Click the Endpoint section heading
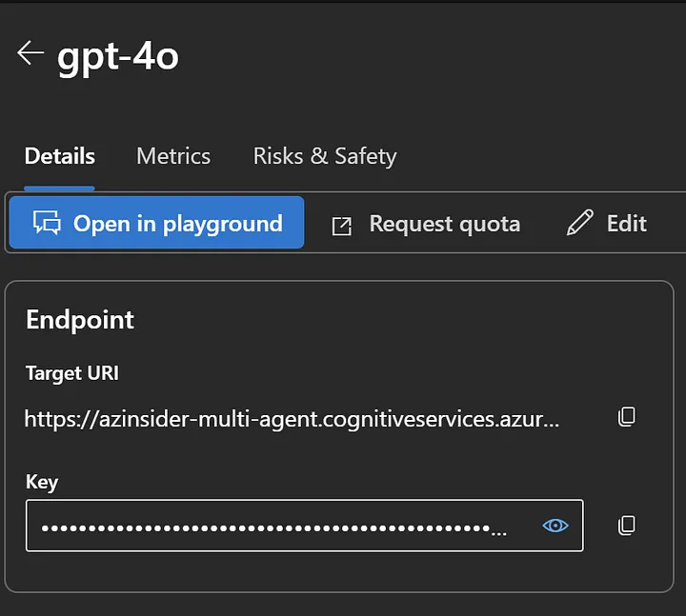Viewport: 686px width, 616px height. [80, 320]
